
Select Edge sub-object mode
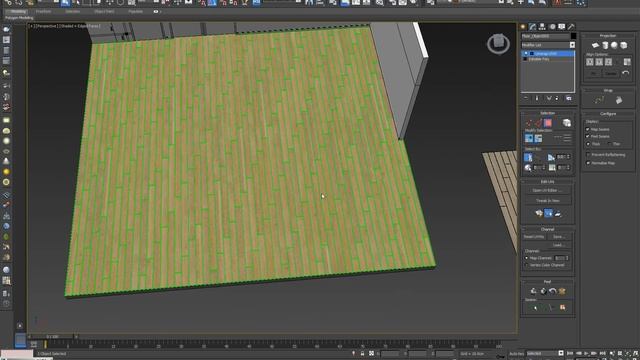click(538, 123)
